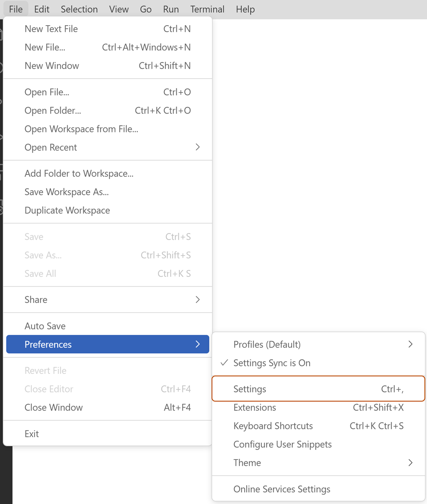Expand the Share submenu
The width and height of the screenshot is (427, 504).
coord(36,299)
